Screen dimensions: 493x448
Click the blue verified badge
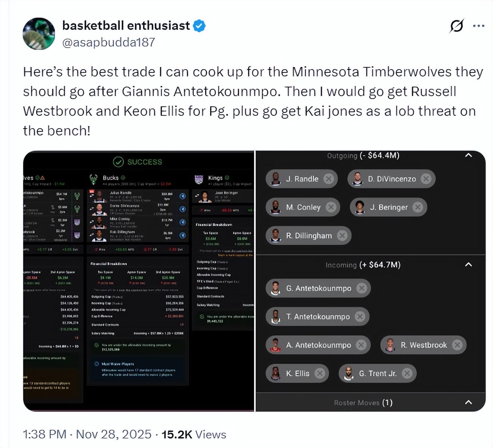pyautogui.click(x=199, y=26)
